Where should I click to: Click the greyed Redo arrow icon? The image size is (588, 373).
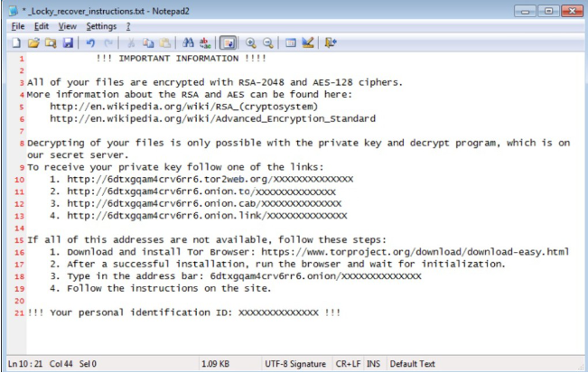[108, 42]
